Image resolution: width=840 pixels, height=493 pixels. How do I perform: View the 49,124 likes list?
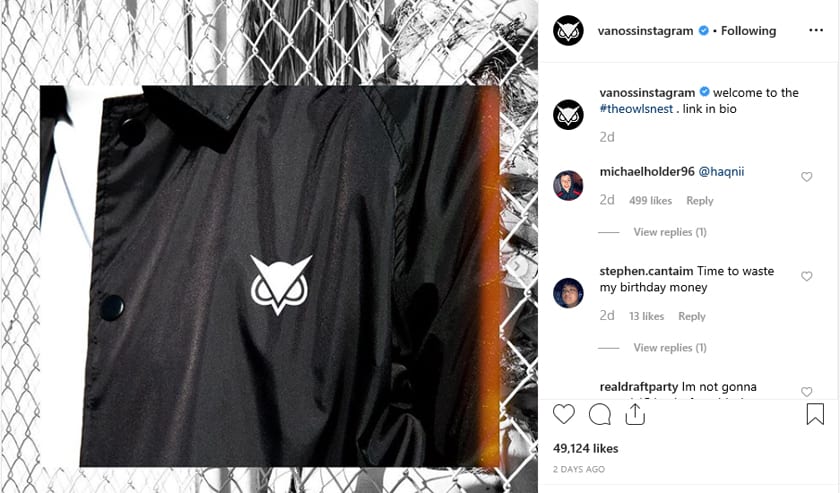pyautogui.click(x=586, y=449)
